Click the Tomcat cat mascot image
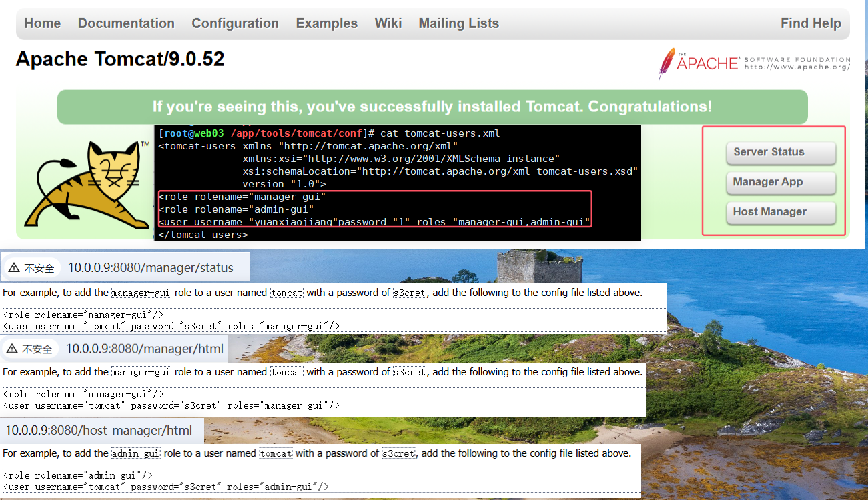The image size is (868, 500). (87, 183)
